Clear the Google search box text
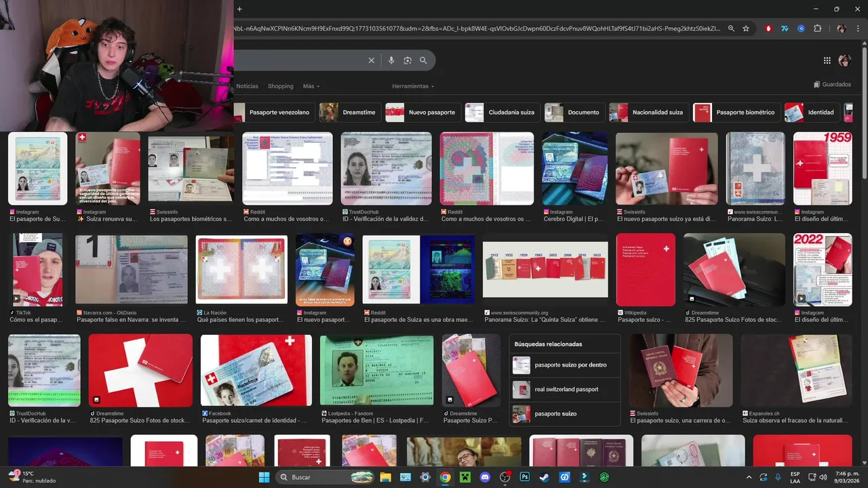Screen dimensions: 868x488 (x=372, y=60)
